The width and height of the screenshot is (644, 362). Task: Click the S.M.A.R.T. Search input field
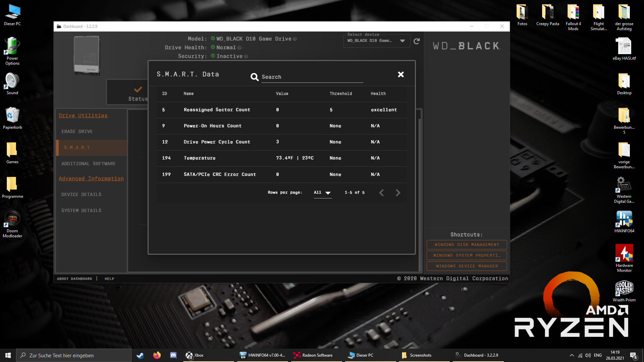(312, 77)
